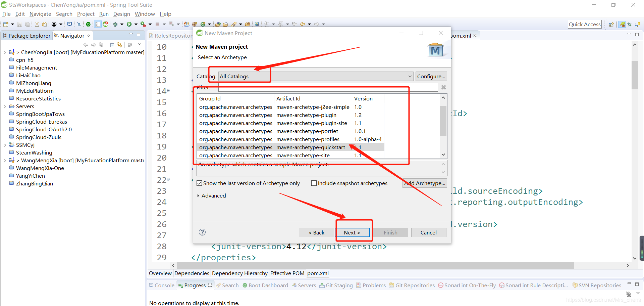
Task: Select the maven-archetype-quickstart row
Action: click(290, 147)
